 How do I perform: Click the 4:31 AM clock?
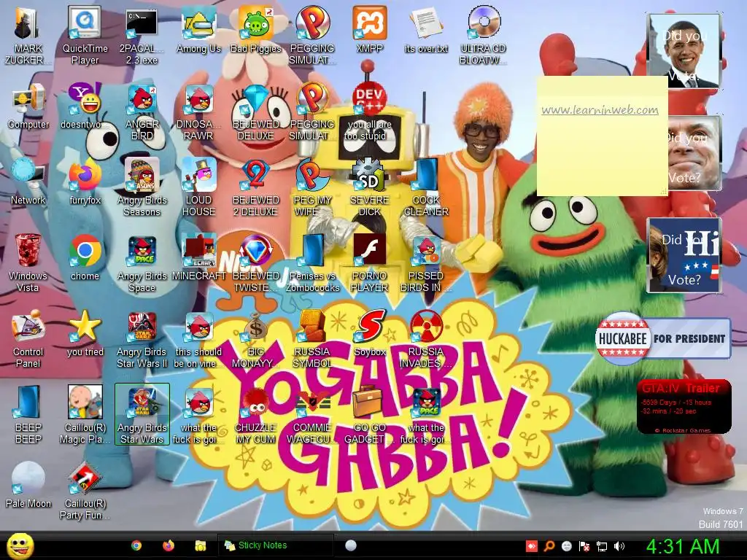682,547
